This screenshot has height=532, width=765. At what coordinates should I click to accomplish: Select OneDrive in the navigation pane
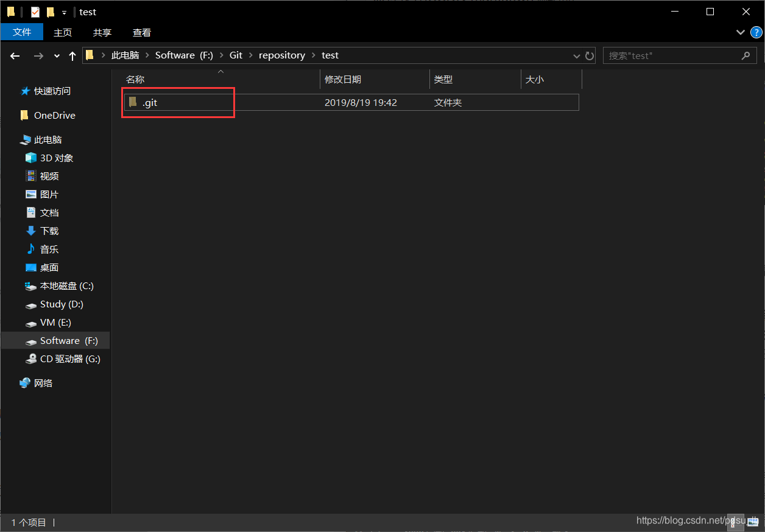(55, 115)
